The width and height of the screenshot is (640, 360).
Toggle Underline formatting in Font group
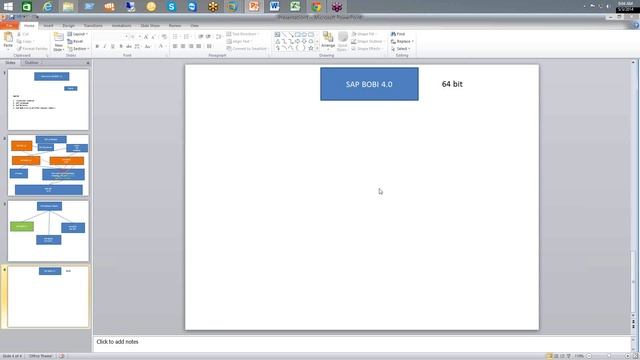(113, 47)
